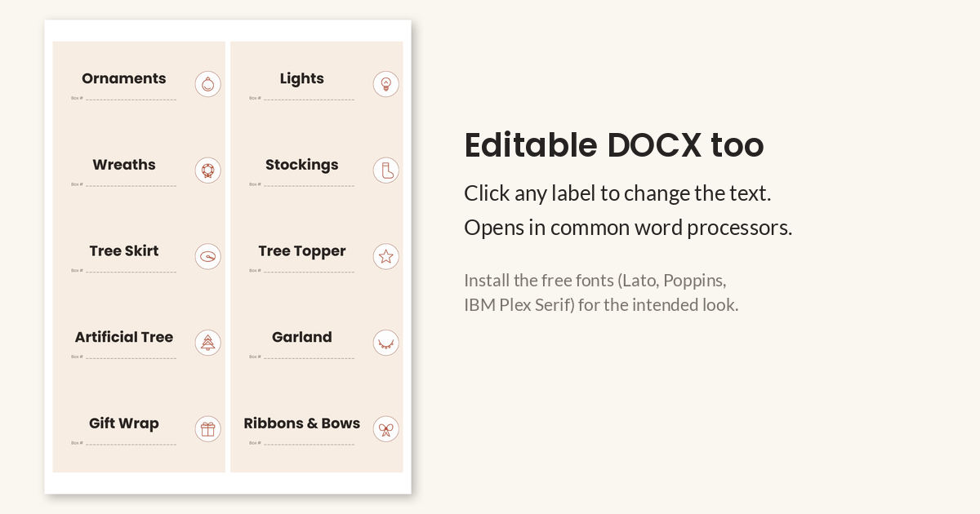
Task: Select the Wreaths label text
Action: point(124,165)
